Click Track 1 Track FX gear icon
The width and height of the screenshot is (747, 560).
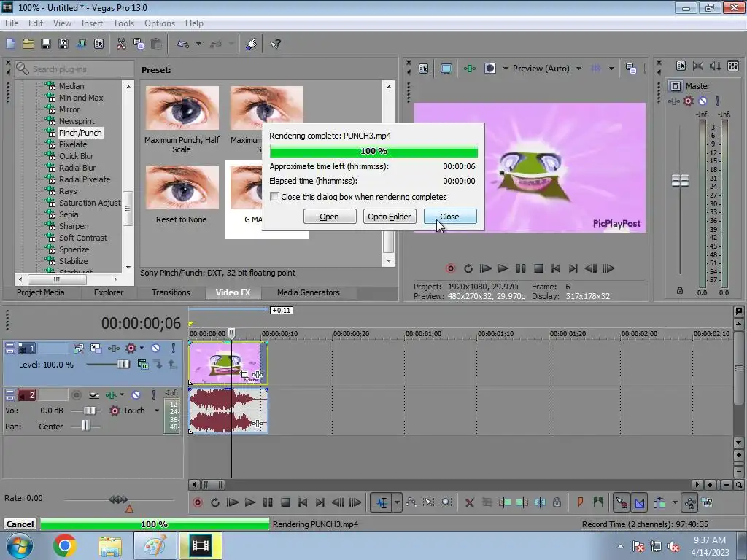[131, 349]
